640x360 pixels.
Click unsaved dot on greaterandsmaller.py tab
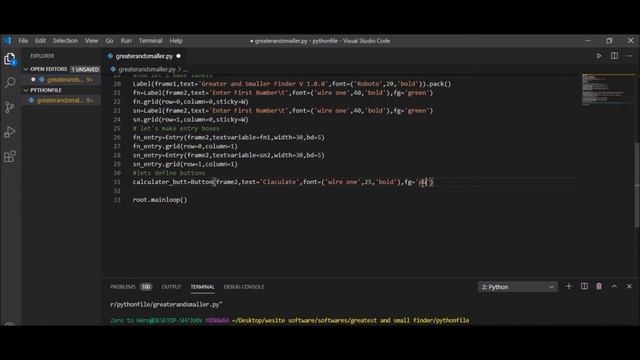(x=178, y=56)
